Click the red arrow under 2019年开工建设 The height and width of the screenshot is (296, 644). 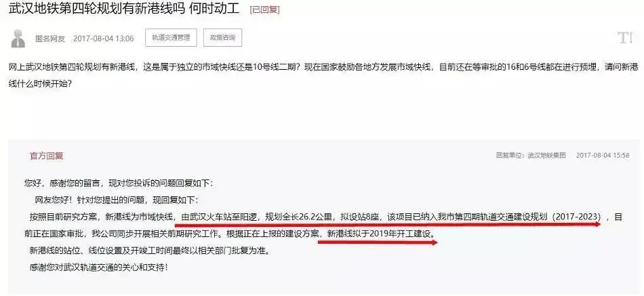[378, 242]
